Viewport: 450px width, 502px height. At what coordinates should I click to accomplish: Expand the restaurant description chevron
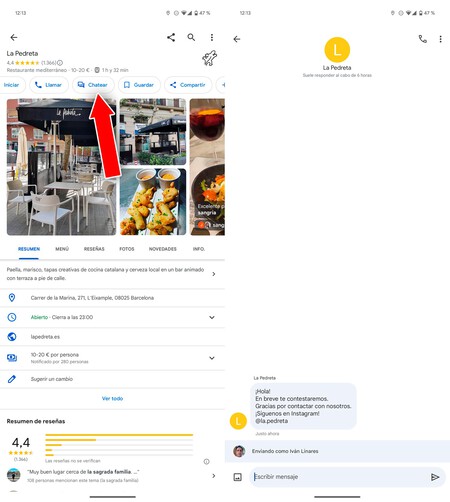(214, 274)
